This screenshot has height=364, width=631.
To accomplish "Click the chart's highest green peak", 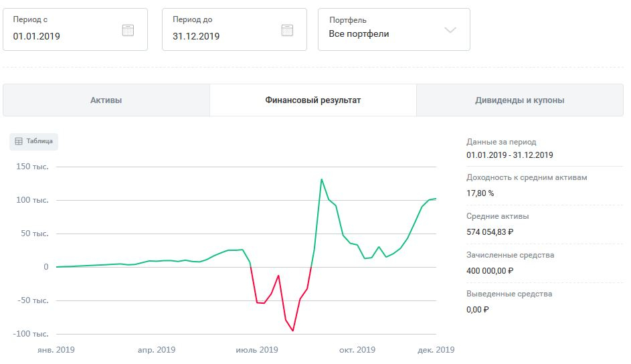I will point(322,179).
